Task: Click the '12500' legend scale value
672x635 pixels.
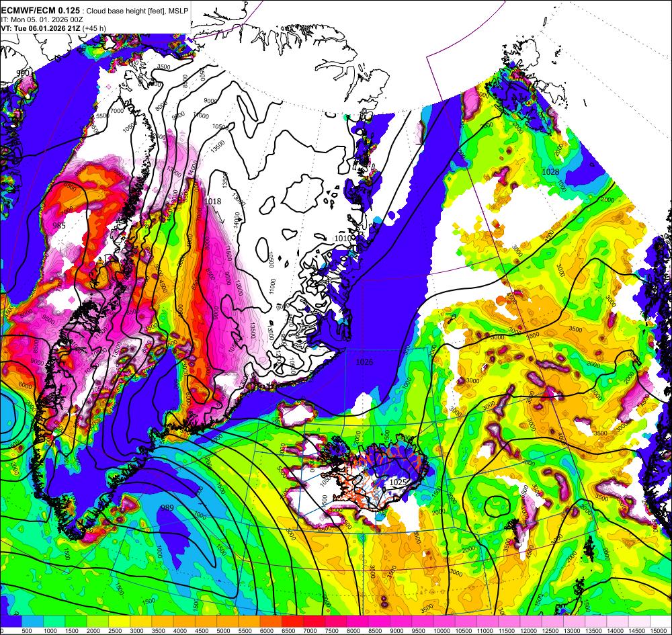Action: [x=550, y=630]
